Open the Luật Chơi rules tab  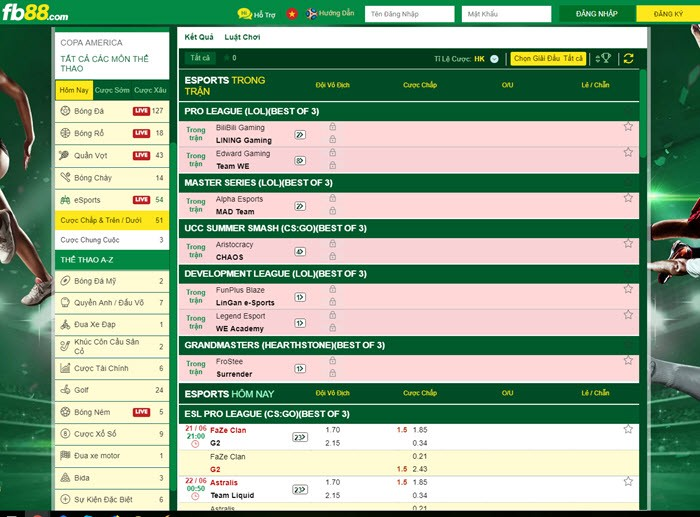[x=242, y=37]
